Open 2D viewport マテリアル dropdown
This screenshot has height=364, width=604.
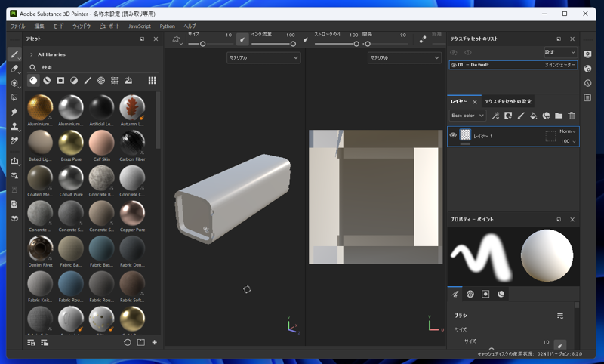coord(405,58)
